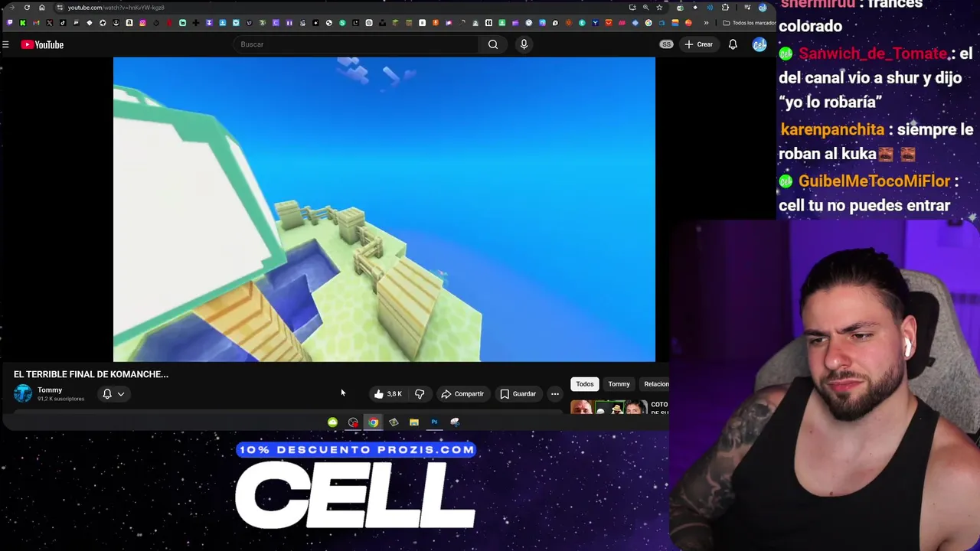
Task: Open the recording app taskbar icon with red dot
Action: click(x=353, y=422)
